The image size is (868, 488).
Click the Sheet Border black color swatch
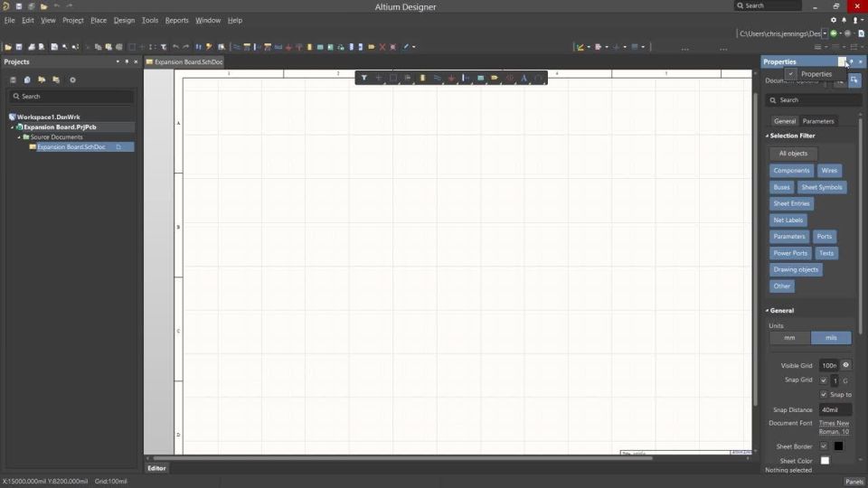(x=839, y=446)
